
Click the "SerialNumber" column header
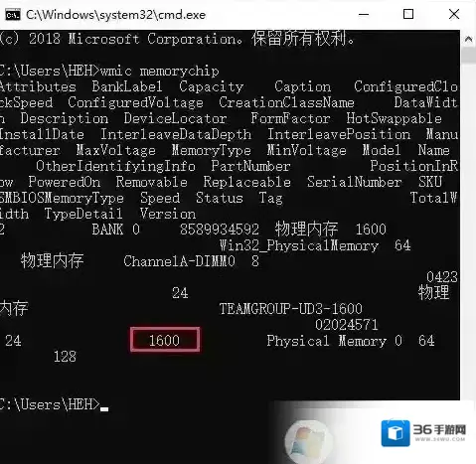[355, 182]
